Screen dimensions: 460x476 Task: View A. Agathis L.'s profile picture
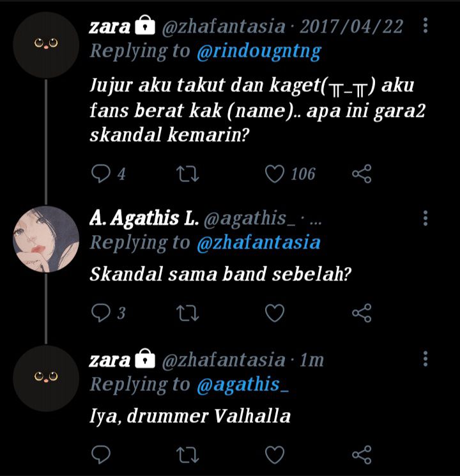point(46,239)
